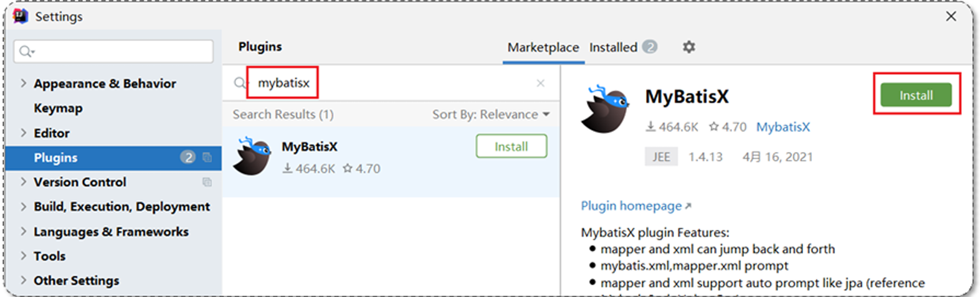980x297 pixels.
Task: Click Install in the MyBatisX search result
Action: point(511,146)
